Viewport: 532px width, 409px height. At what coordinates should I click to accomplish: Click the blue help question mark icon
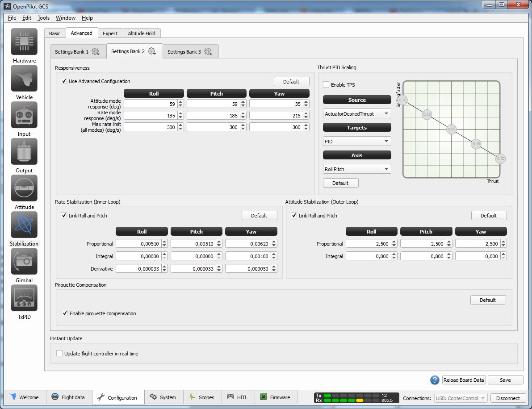[x=435, y=380]
